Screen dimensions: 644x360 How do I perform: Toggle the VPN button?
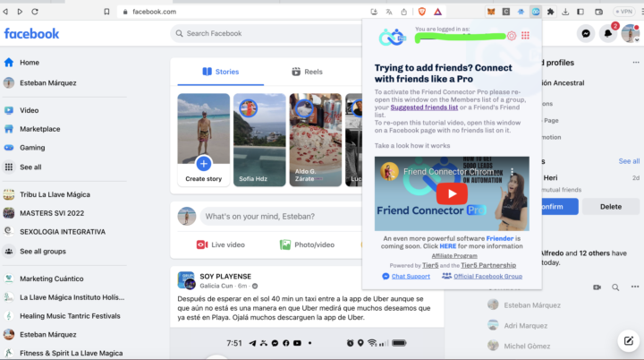624,12
